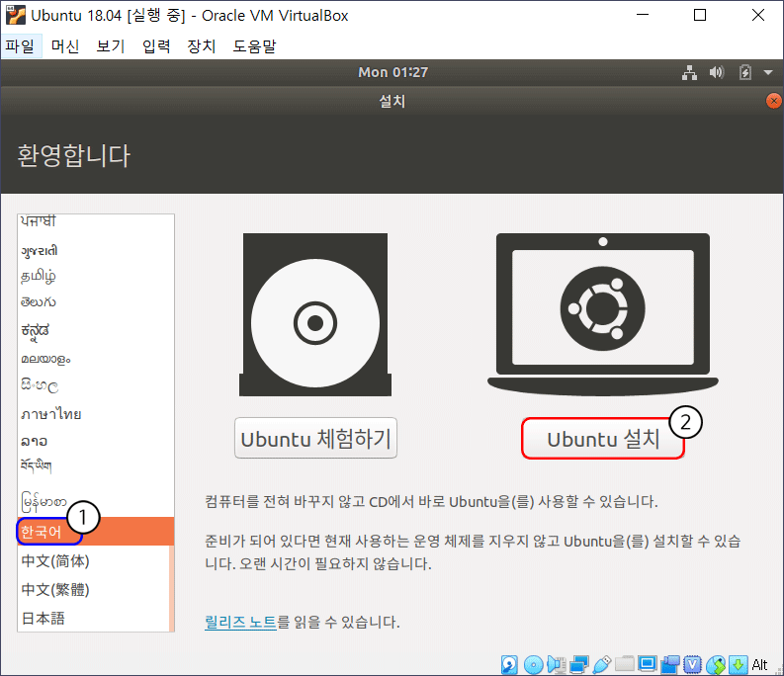Open the 장치 menu

click(202, 46)
